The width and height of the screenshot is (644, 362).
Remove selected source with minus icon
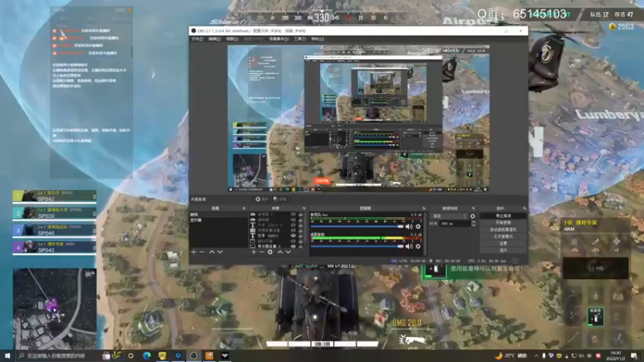click(x=262, y=252)
